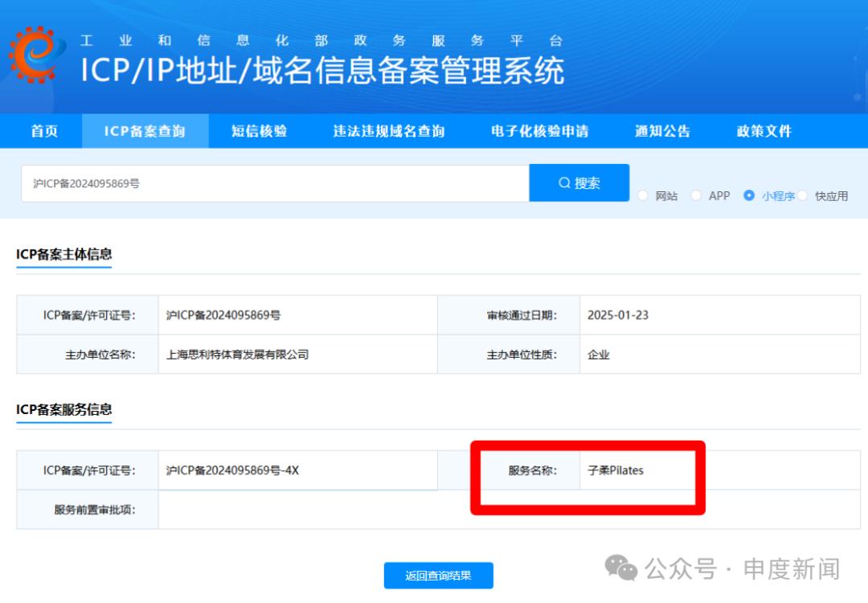Click the service name 子柔Pilates cell
This screenshot has height=603, width=868.
pos(616,470)
